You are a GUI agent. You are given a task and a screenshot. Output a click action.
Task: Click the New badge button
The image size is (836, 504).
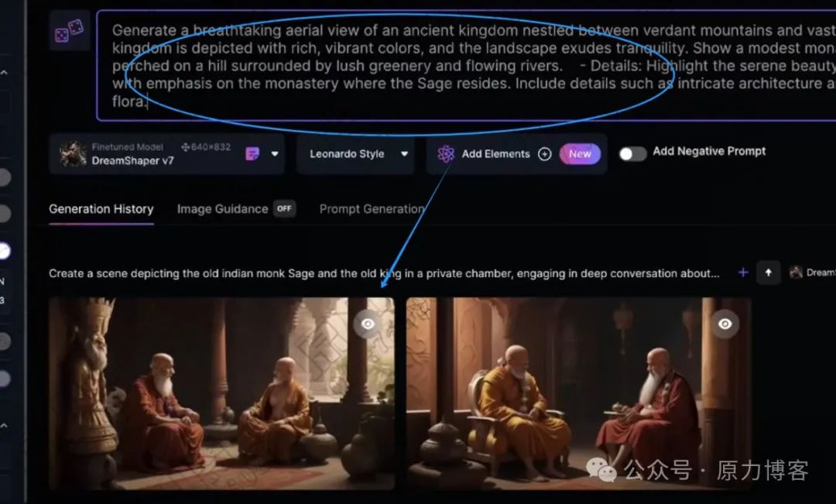(x=580, y=154)
